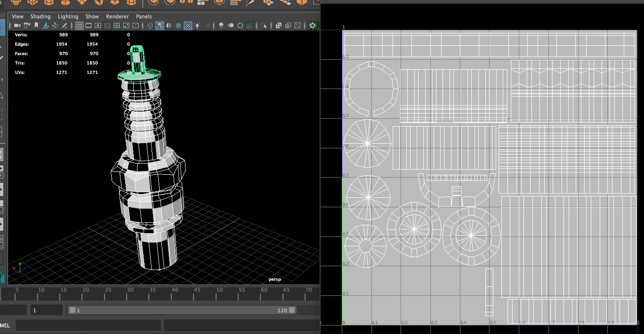Click the green renderer exposure icon
644x334 pixels.
pyautogui.click(x=313, y=25)
